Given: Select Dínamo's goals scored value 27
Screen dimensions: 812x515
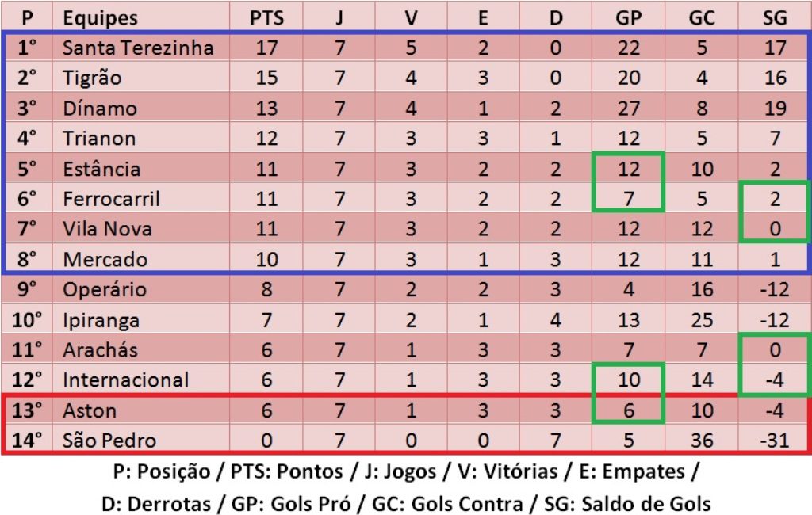Looking at the screenshot, I should pyautogui.click(x=629, y=109).
